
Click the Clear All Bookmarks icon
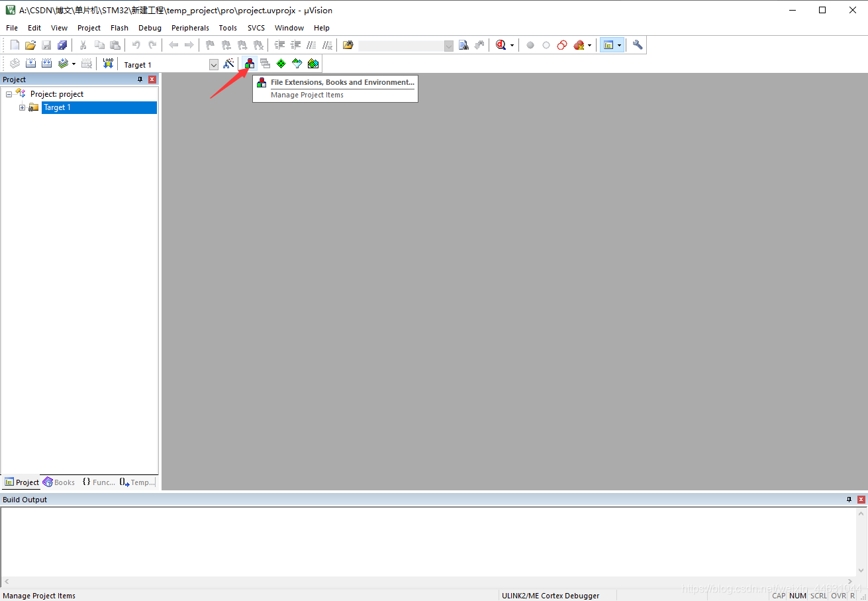pos(258,45)
